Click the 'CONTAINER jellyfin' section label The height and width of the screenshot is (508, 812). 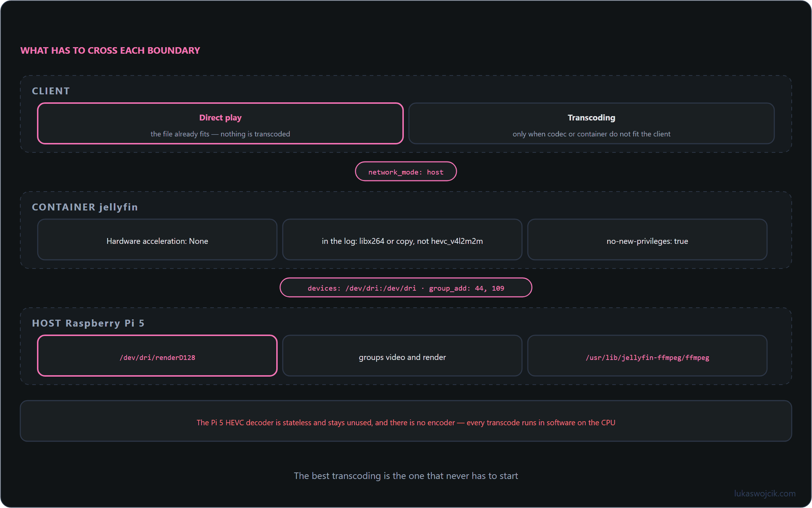85,207
